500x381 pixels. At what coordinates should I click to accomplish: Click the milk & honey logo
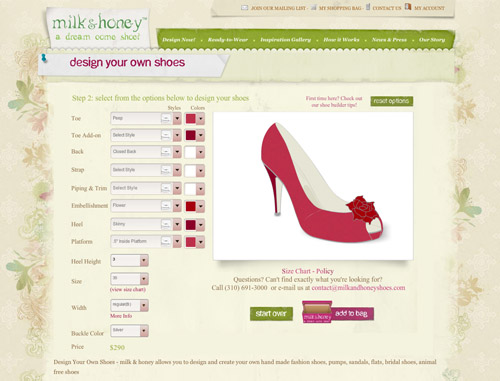pos(99,28)
